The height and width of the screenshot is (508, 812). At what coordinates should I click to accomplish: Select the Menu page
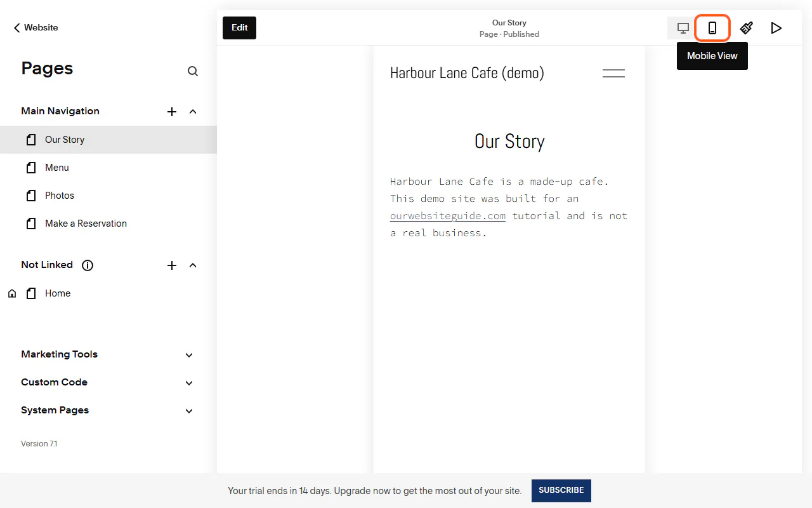click(108, 168)
